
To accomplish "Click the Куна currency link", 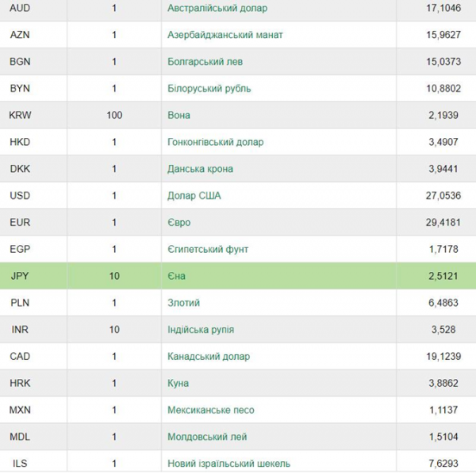I will [x=178, y=384].
